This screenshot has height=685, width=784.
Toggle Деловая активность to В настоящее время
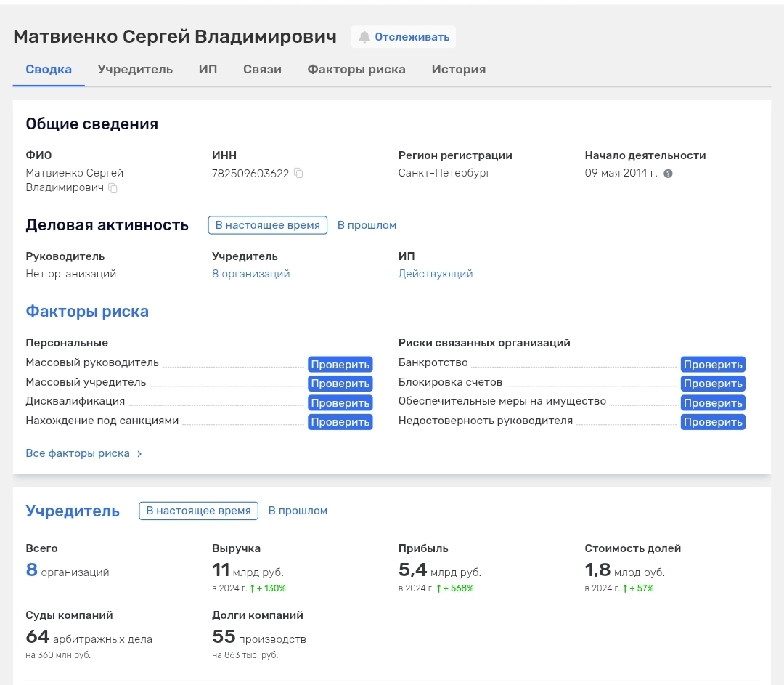point(267,225)
